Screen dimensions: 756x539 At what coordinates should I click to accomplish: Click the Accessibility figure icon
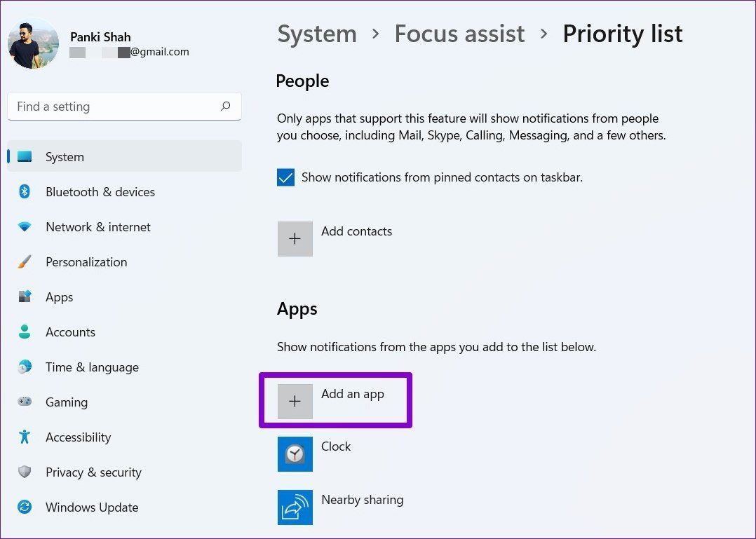click(25, 437)
